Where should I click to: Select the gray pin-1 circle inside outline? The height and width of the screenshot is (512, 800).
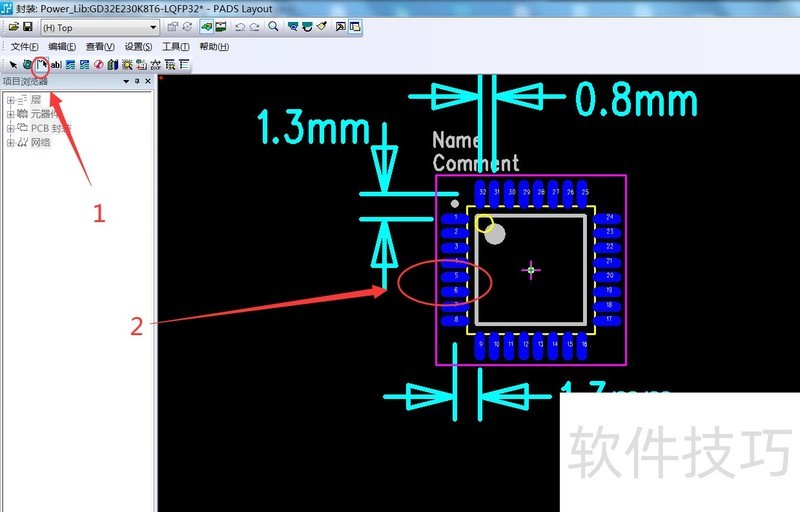click(495, 234)
